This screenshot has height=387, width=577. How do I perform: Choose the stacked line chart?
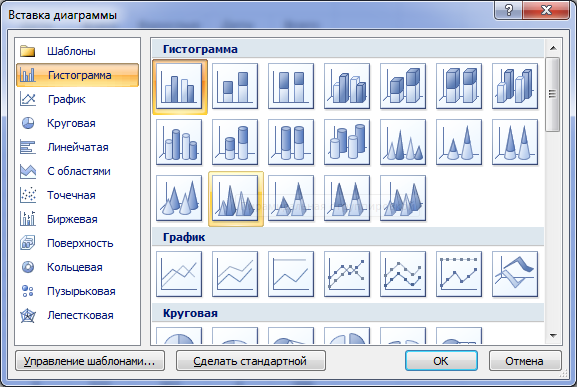[235, 274]
